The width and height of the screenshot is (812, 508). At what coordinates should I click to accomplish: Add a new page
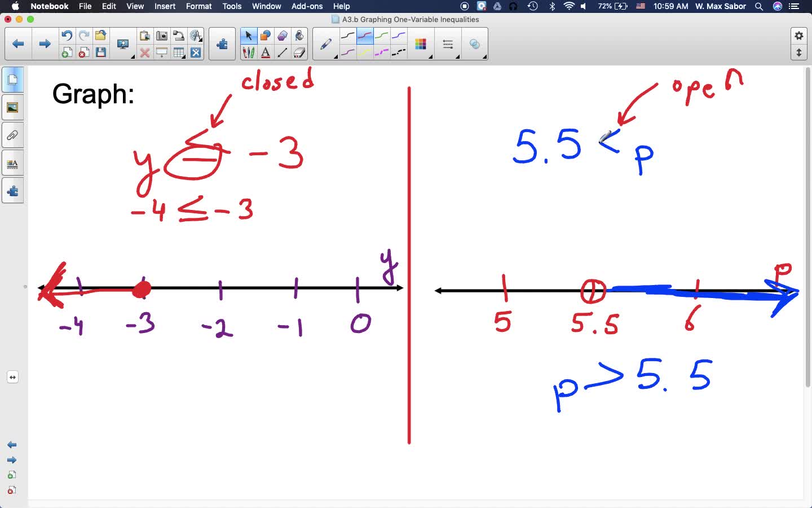pos(67,52)
